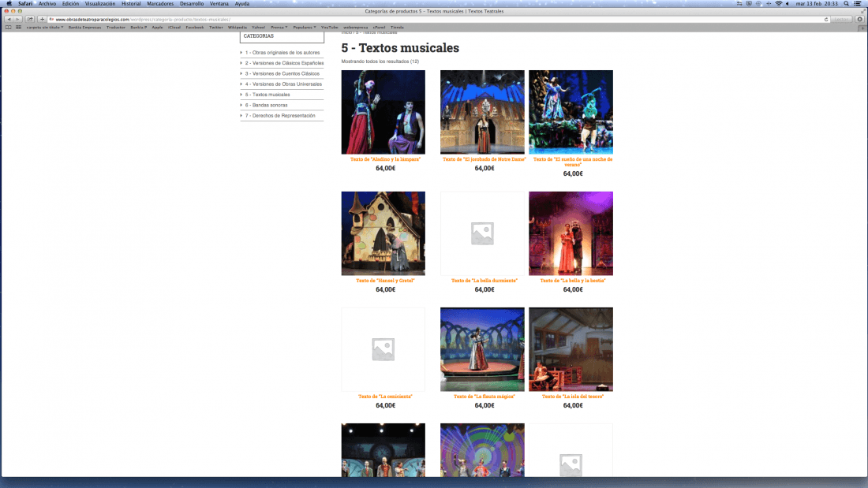Open the Archivo menu

[x=47, y=3]
